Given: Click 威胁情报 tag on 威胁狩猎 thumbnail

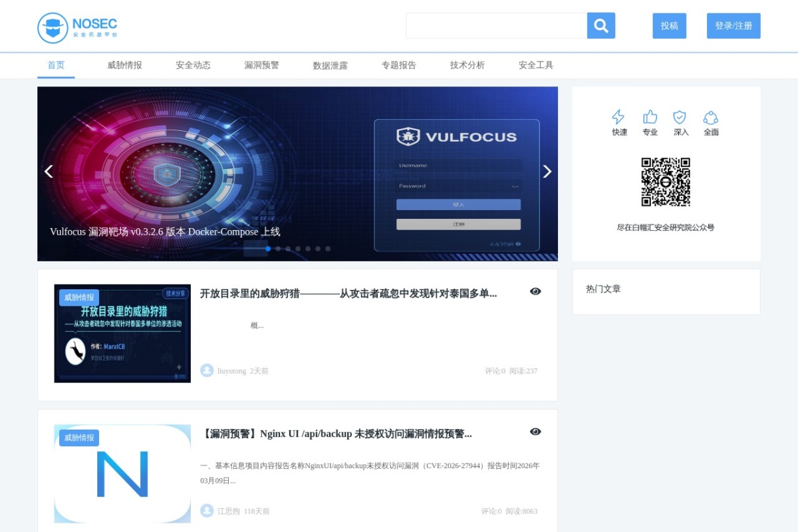Looking at the screenshot, I should point(79,297).
